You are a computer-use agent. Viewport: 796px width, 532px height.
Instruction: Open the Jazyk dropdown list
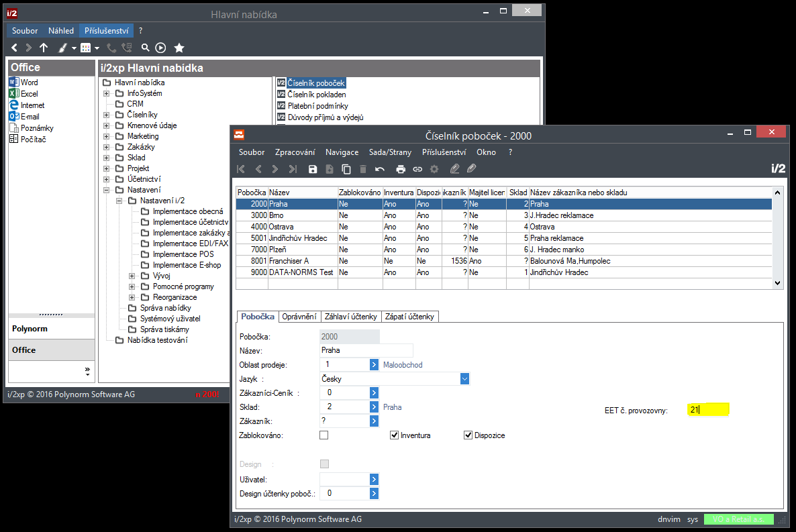[464, 378]
